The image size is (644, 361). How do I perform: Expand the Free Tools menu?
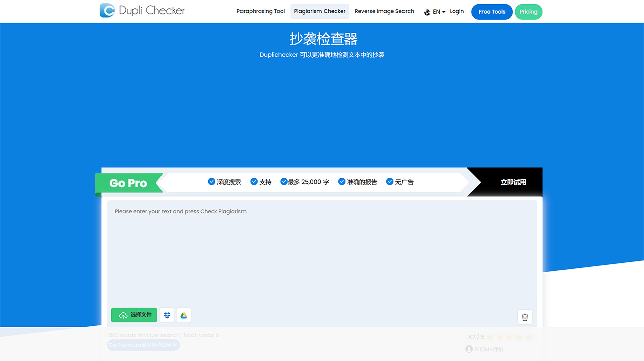pyautogui.click(x=492, y=11)
